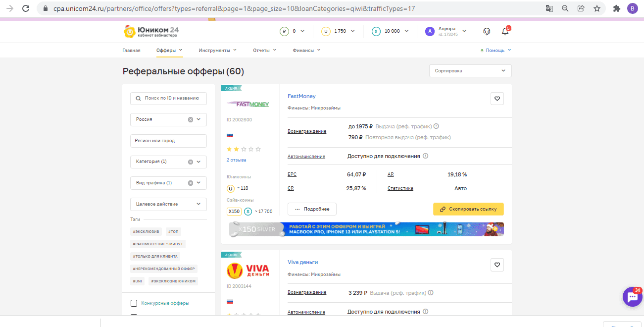Screen dimensions: 644x327
Task: Open the Целевое действие dropdown
Action: 168,204
